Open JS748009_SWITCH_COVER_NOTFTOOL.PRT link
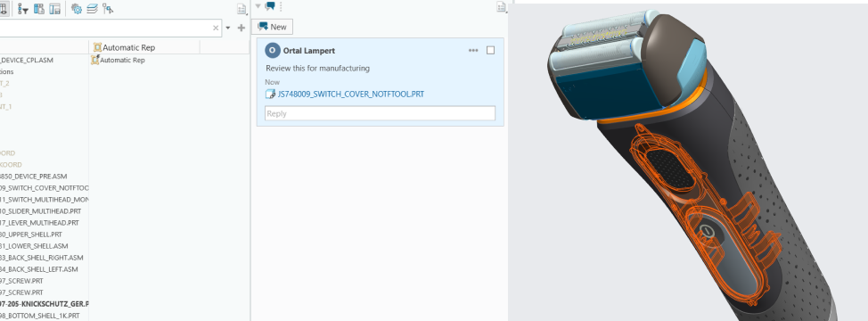868x321 pixels. pos(351,95)
